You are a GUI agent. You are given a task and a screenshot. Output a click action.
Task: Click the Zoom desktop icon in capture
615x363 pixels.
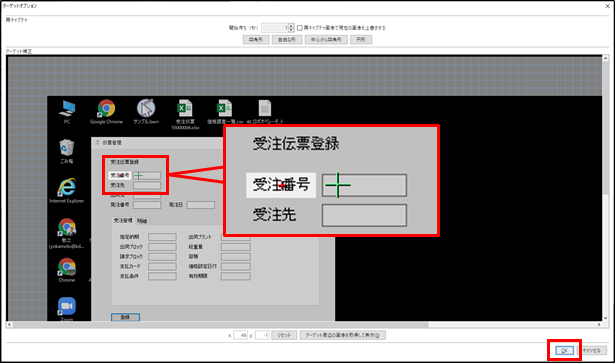coord(67,307)
